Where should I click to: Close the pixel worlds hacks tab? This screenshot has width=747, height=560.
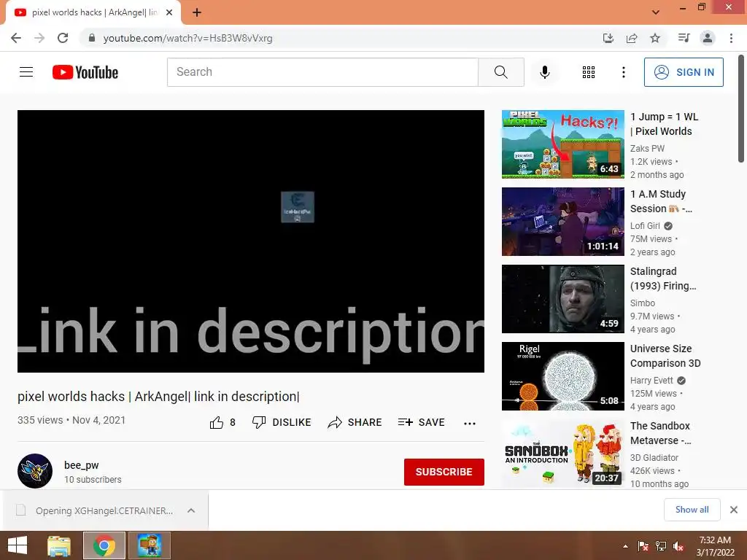(x=169, y=13)
